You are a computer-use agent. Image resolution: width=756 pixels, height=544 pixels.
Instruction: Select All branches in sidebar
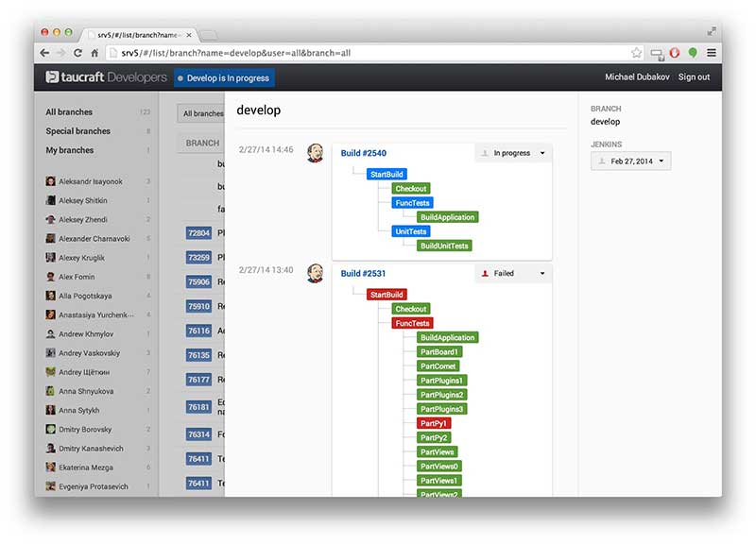coord(69,112)
